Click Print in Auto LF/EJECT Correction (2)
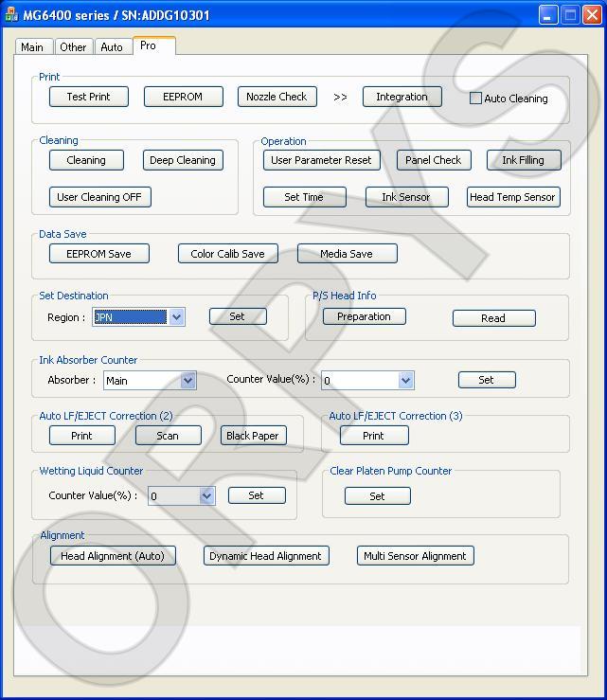Image resolution: width=607 pixels, height=700 pixels. point(82,436)
